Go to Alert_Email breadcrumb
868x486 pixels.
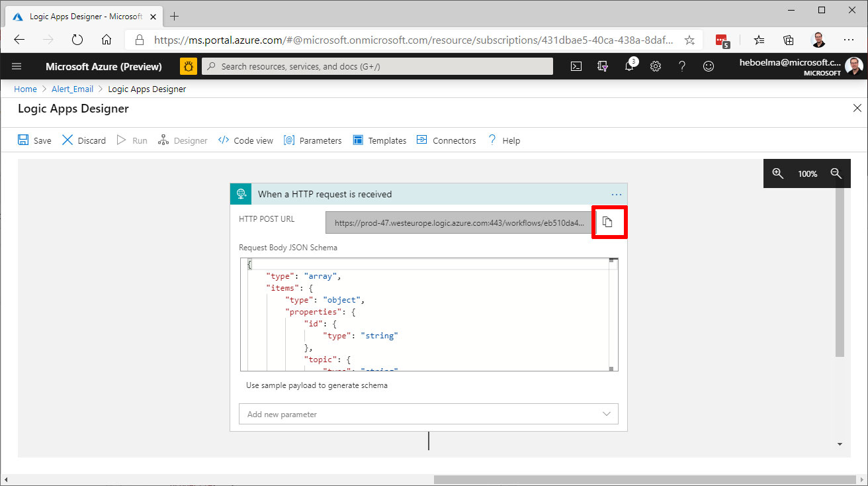73,89
